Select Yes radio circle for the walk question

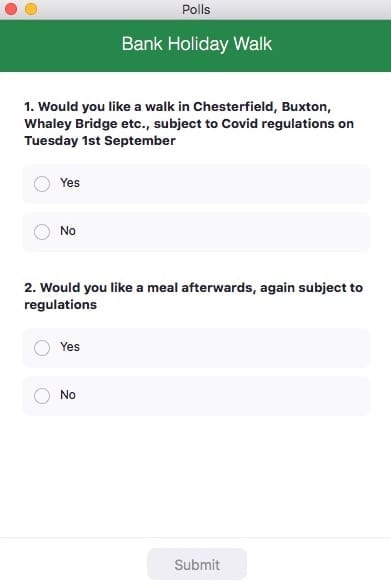point(42,184)
